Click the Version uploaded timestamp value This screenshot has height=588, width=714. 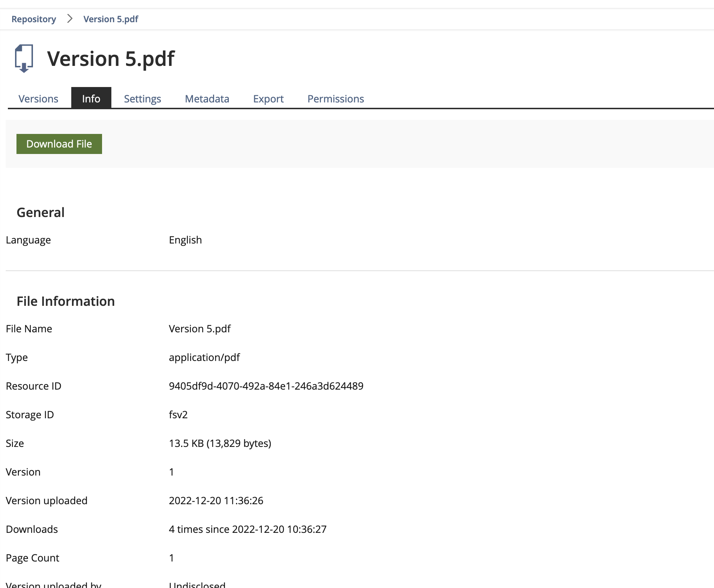point(216,500)
